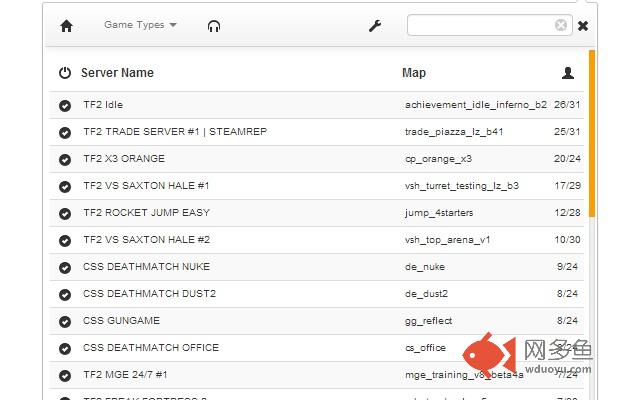Select TF2 TRADE SERVER #1 | STEAMREP
Screen dimensions: 640x400
175,132
